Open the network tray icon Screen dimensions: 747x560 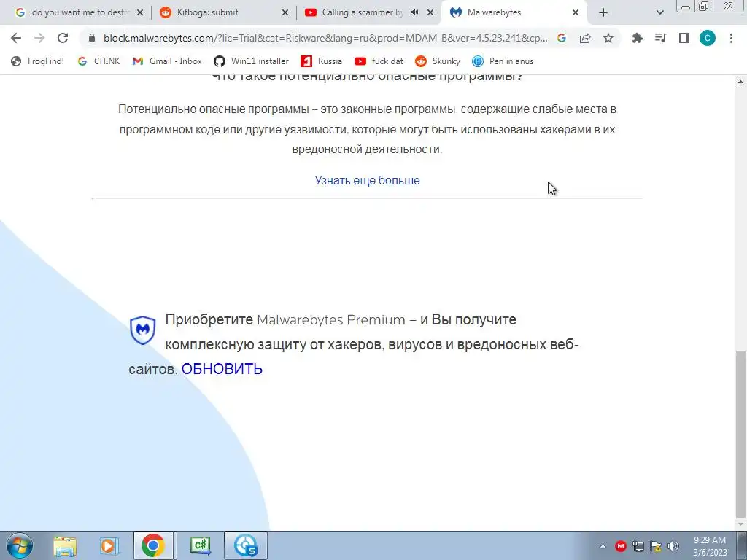(x=638, y=546)
